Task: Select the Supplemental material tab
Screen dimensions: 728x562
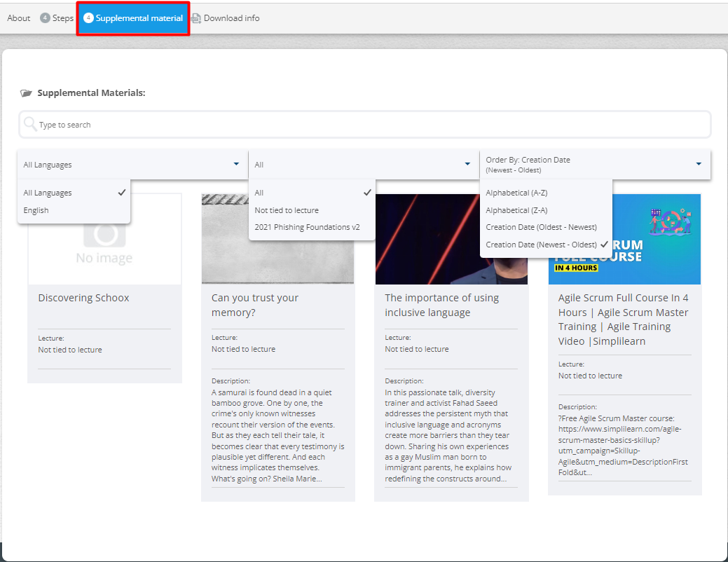Action: coord(133,18)
